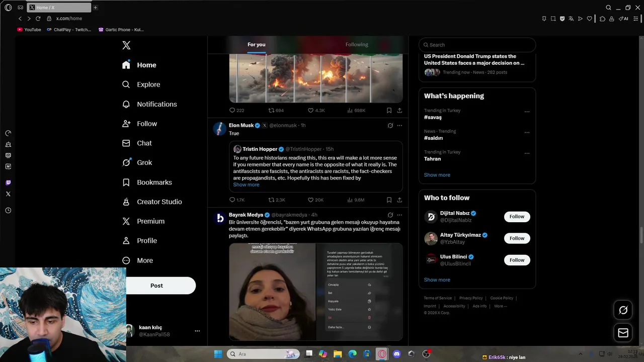Repost the post with 694 reposts

pos(276,110)
